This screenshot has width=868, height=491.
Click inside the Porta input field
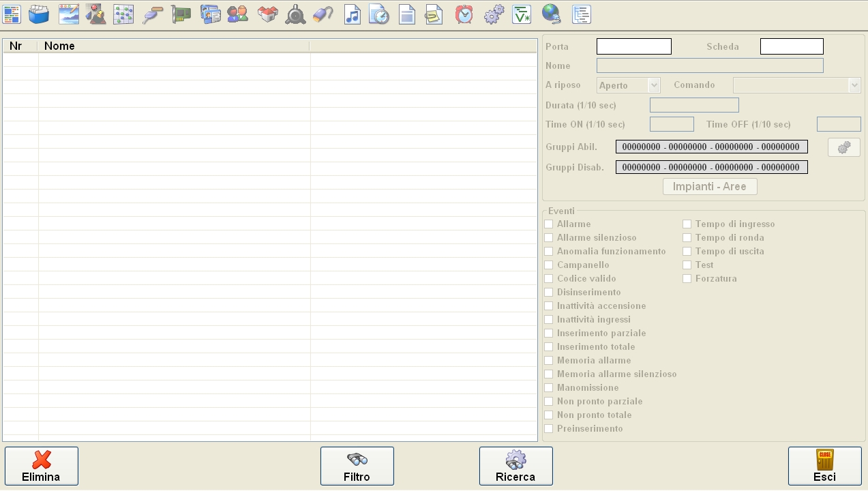coord(633,46)
